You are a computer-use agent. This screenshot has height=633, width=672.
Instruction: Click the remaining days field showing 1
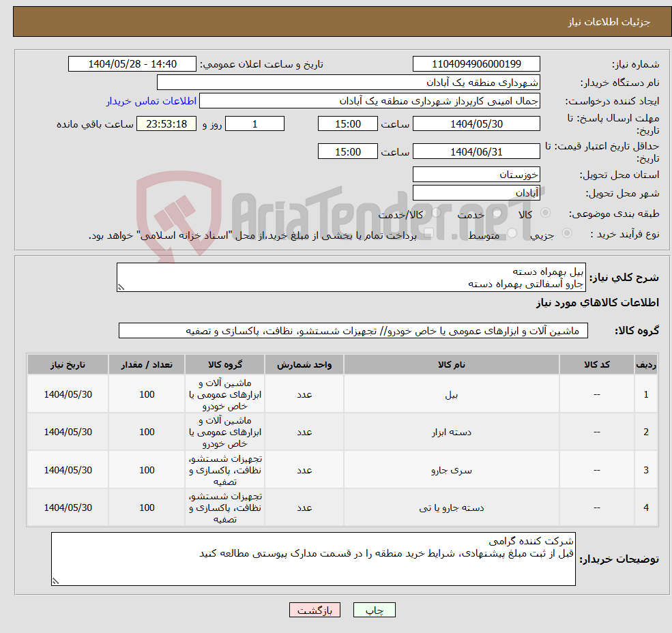tap(254, 123)
